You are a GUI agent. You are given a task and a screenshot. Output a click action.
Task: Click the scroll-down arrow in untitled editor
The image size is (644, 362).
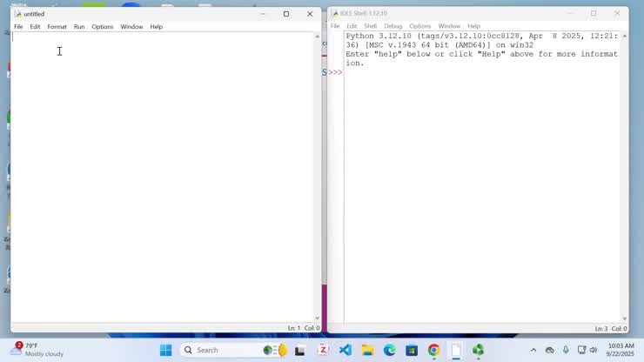pyautogui.click(x=317, y=318)
